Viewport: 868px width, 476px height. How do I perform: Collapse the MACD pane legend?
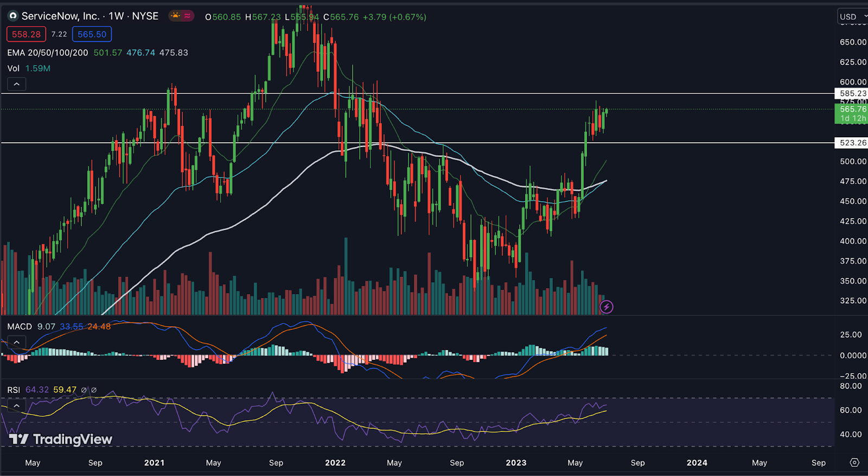coord(16,342)
